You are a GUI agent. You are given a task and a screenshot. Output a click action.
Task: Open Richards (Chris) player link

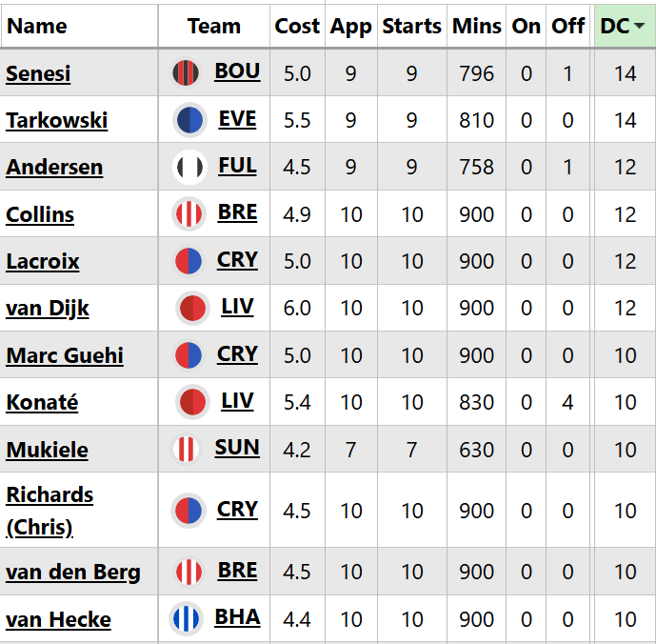click(50, 511)
